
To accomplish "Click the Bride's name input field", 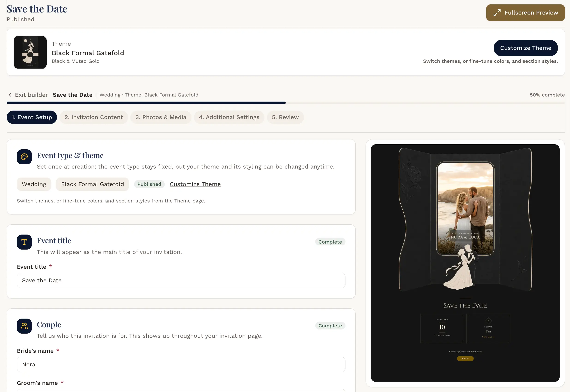I will click(181, 365).
